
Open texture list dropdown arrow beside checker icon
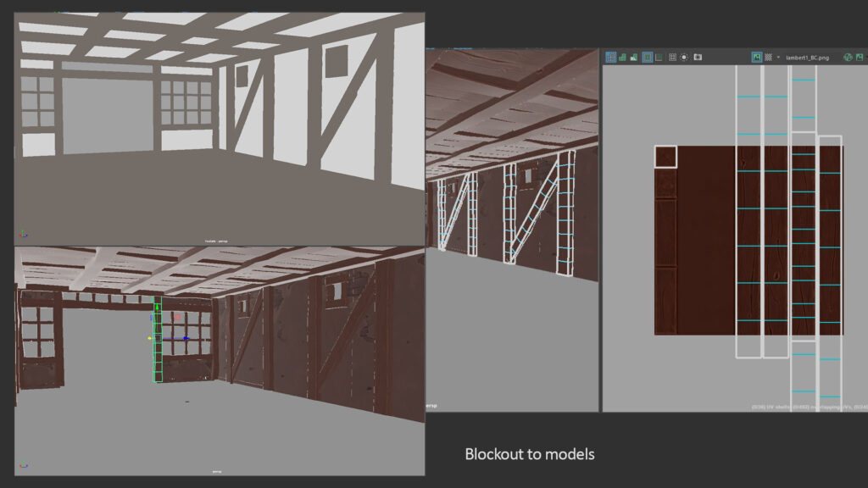pyautogui.click(x=778, y=57)
